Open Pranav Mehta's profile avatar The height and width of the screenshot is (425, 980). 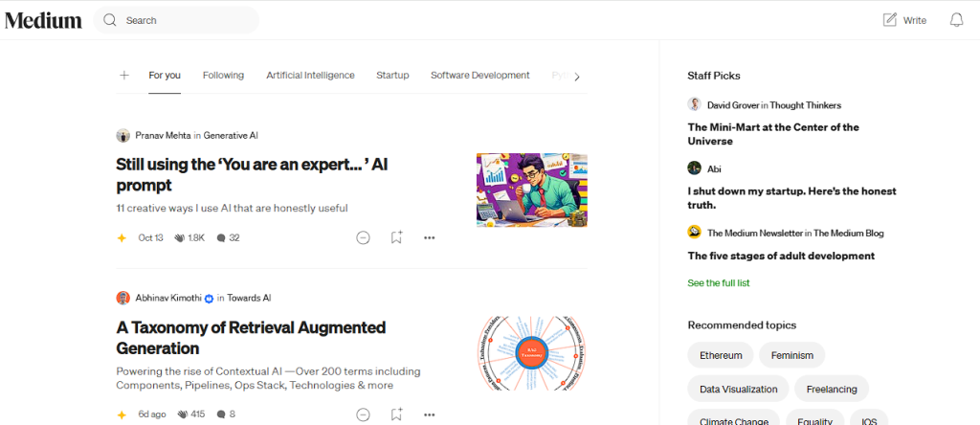pos(123,135)
